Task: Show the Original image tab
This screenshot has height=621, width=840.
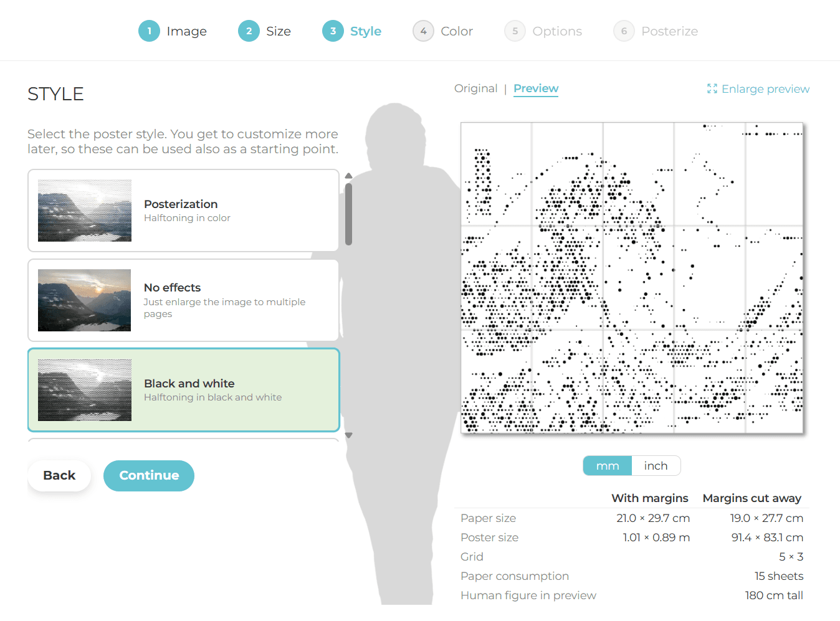Action: point(475,88)
